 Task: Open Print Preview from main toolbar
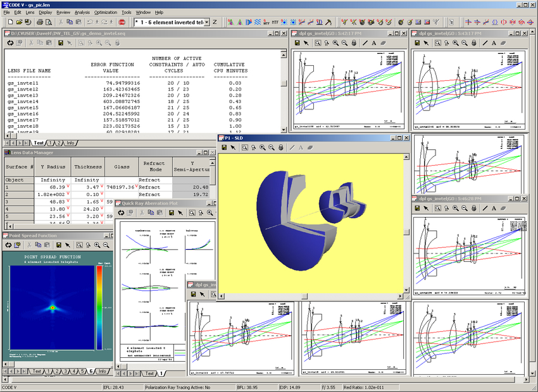(49, 22)
